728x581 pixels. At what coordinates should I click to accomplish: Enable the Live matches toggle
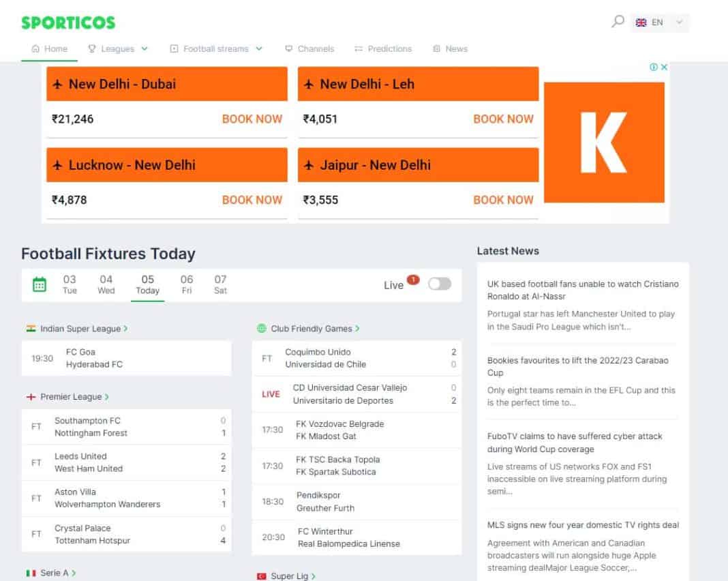[438, 284]
